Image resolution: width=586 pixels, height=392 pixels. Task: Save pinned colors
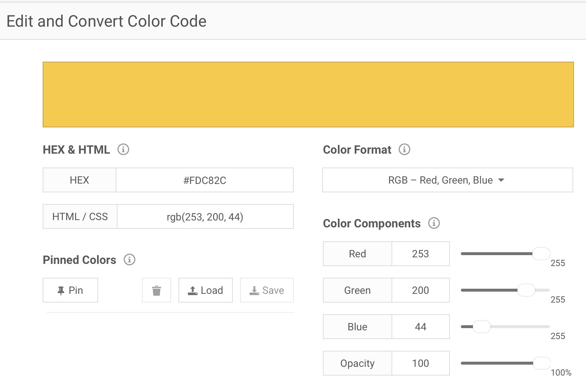point(267,290)
